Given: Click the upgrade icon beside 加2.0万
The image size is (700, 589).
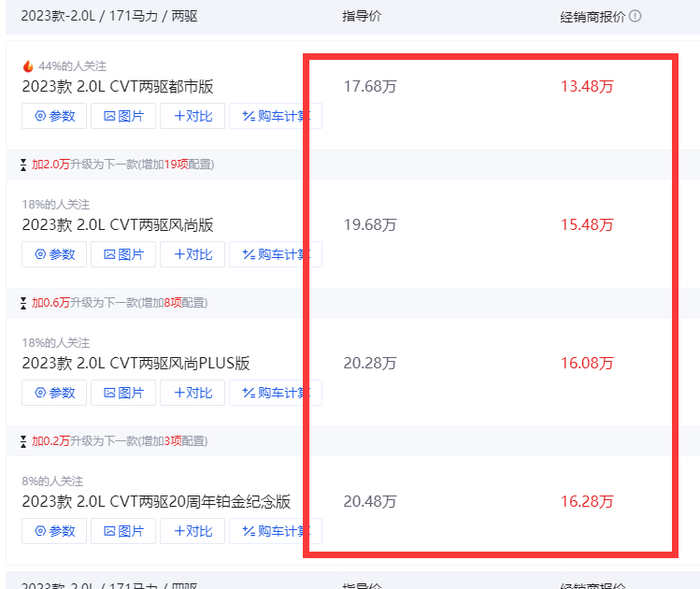Looking at the screenshot, I should click(x=23, y=165).
